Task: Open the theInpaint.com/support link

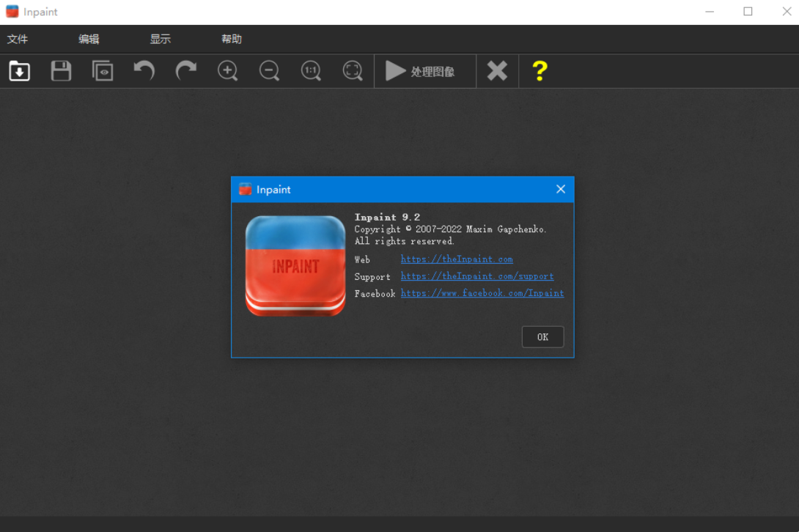Action: point(477,276)
